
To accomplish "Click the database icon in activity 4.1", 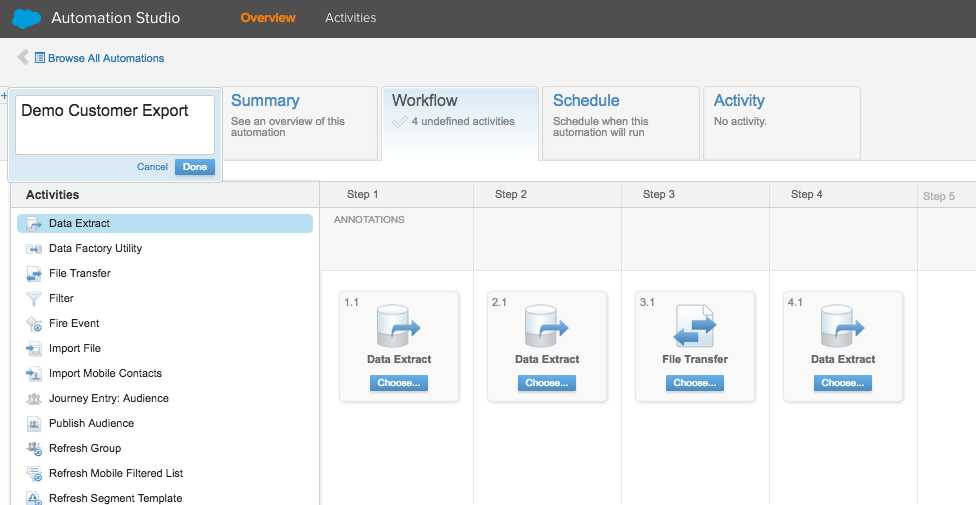I will pyautogui.click(x=843, y=326).
